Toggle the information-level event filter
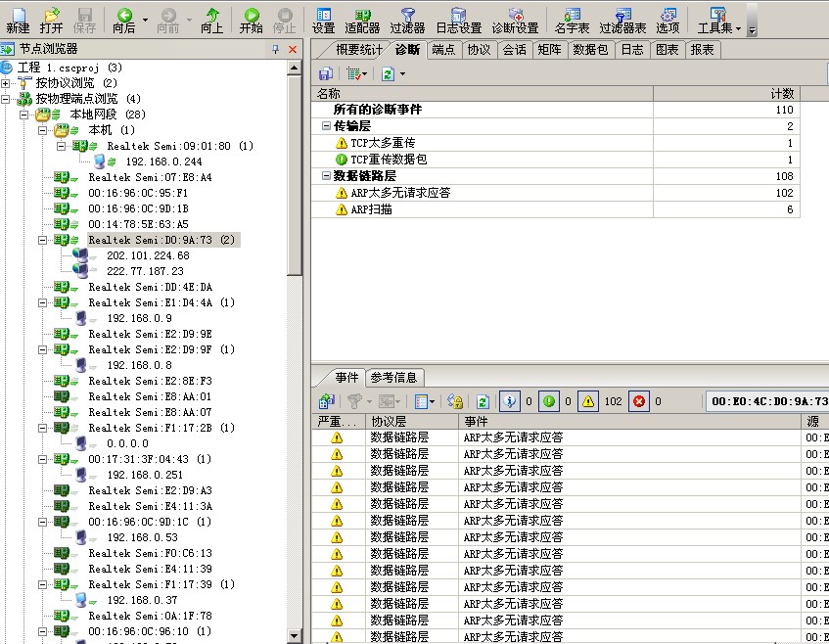This screenshot has height=644, width=829. click(510, 401)
